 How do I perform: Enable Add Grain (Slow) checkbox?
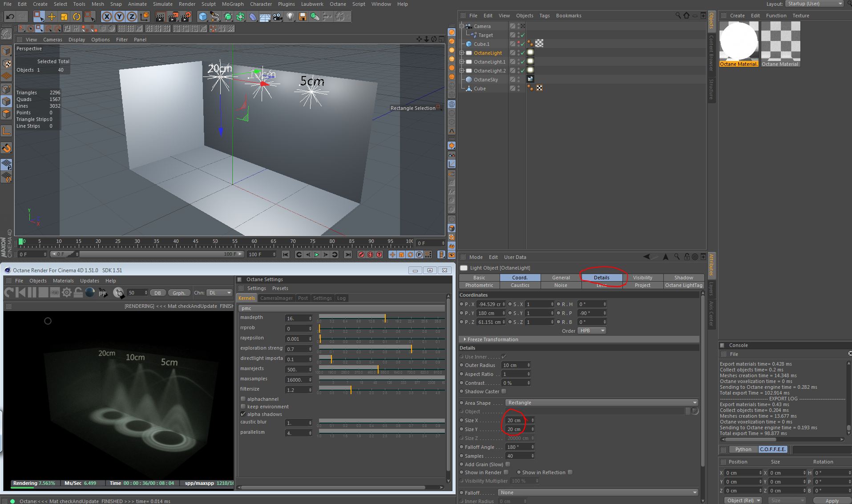[508, 464]
